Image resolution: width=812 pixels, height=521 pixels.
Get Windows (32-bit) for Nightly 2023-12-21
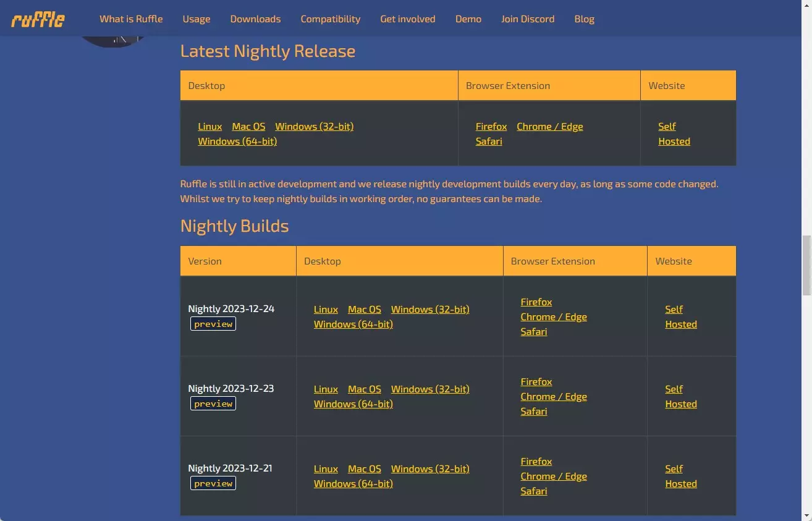pos(430,468)
